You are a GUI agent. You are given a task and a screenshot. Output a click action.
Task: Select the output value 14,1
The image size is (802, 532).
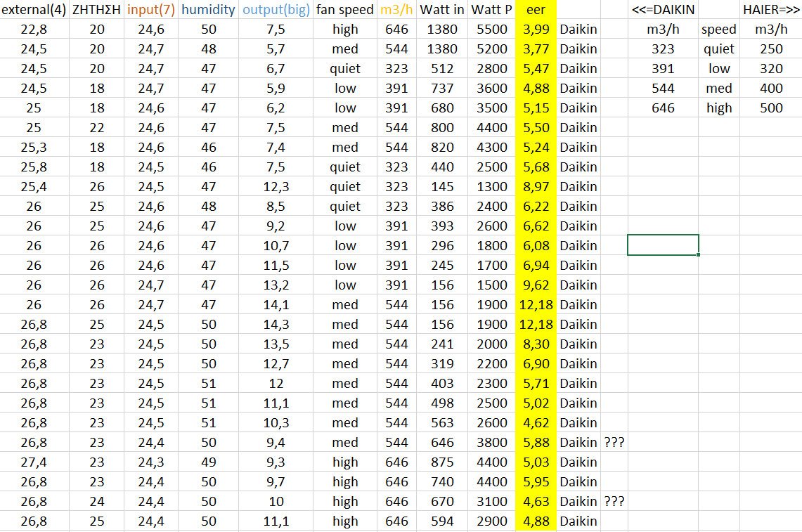click(x=276, y=305)
